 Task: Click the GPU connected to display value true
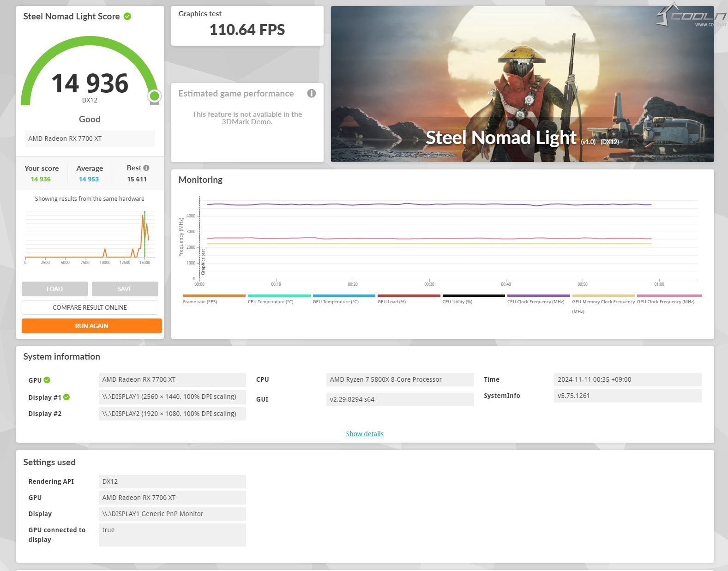point(172,535)
